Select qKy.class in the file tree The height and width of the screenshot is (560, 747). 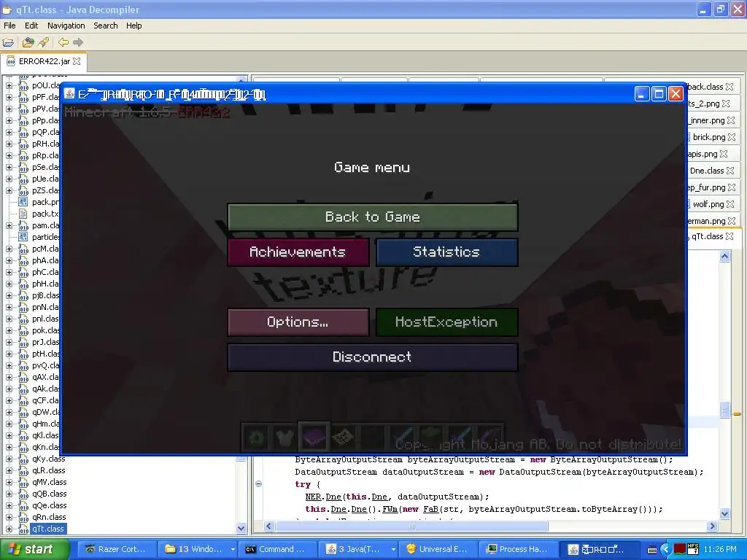tap(49, 459)
